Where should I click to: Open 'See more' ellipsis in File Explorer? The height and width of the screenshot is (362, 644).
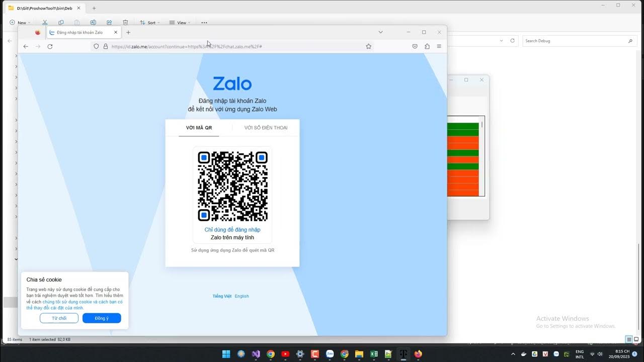coord(204,23)
